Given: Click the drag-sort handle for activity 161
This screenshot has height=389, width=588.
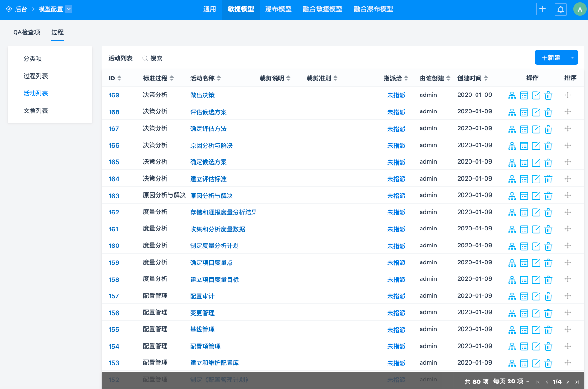Looking at the screenshot, I should 568,229.
